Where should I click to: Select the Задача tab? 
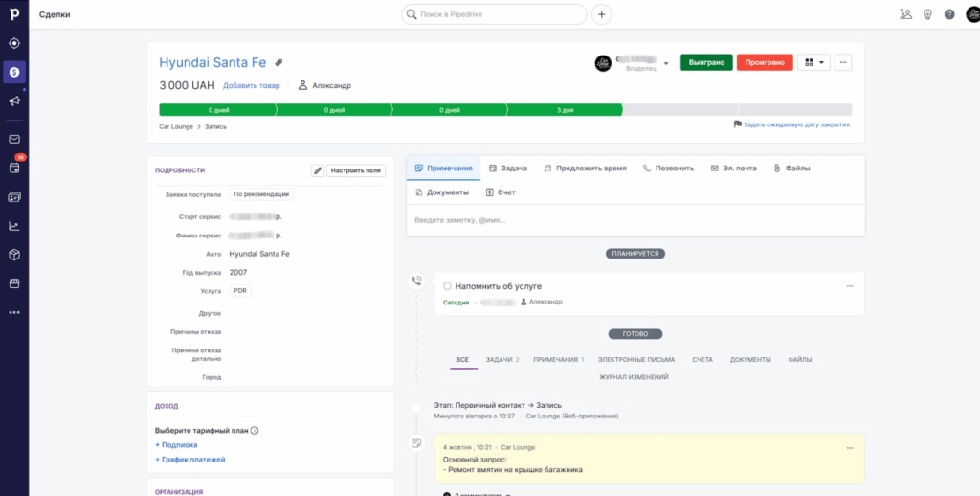pyautogui.click(x=508, y=169)
